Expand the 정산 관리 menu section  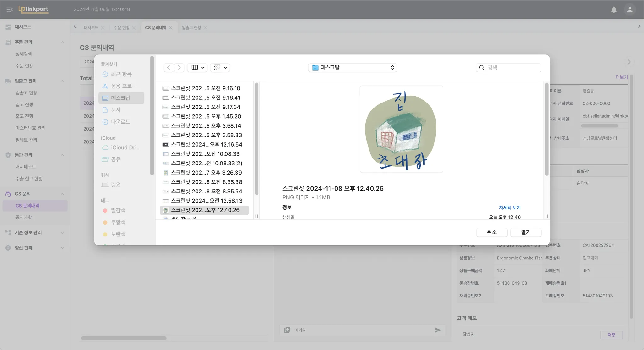click(x=62, y=248)
